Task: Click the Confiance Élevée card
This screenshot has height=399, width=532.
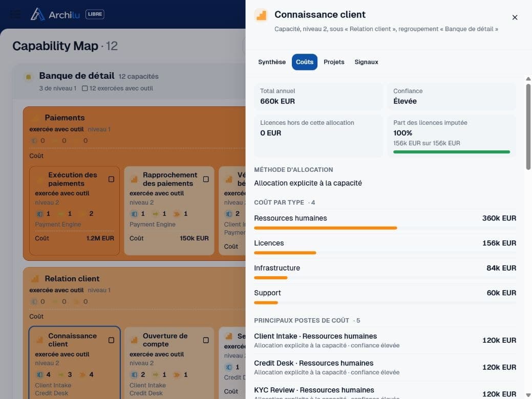Action: click(452, 97)
